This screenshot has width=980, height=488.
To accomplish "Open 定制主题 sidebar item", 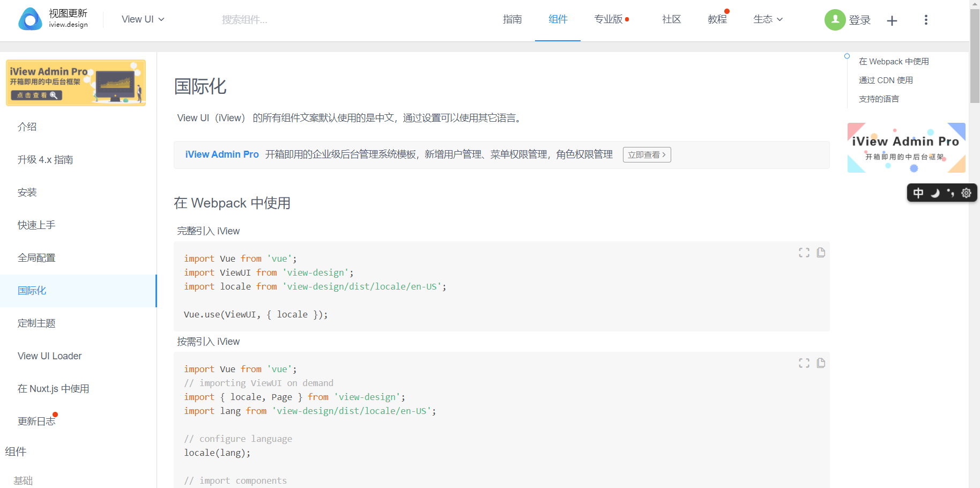I will click(78, 323).
